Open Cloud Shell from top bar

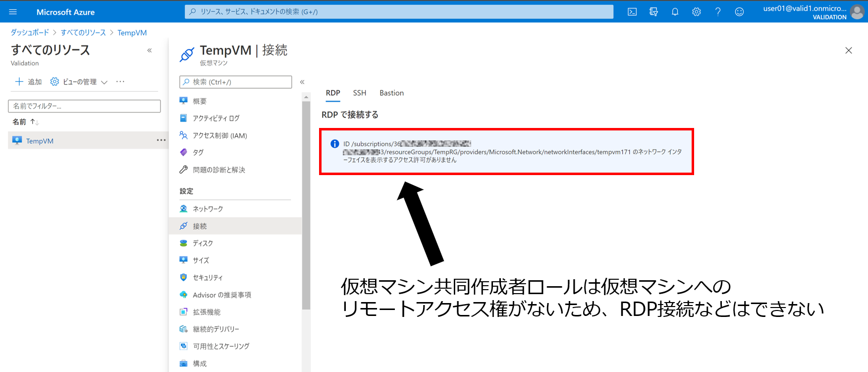point(632,12)
